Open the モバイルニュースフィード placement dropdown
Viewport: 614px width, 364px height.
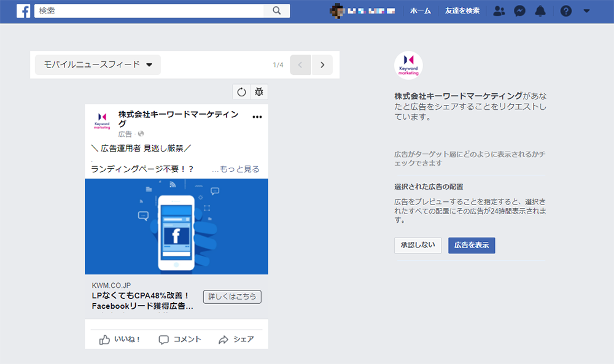98,64
